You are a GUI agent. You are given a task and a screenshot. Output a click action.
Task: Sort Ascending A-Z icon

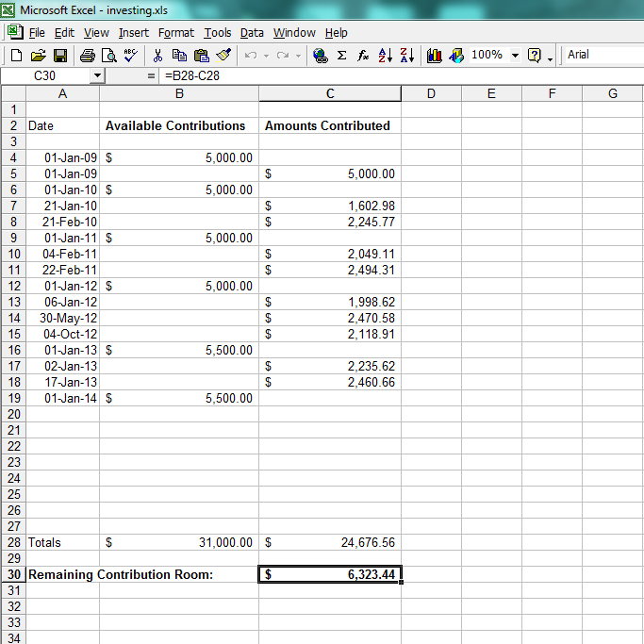(x=386, y=55)
